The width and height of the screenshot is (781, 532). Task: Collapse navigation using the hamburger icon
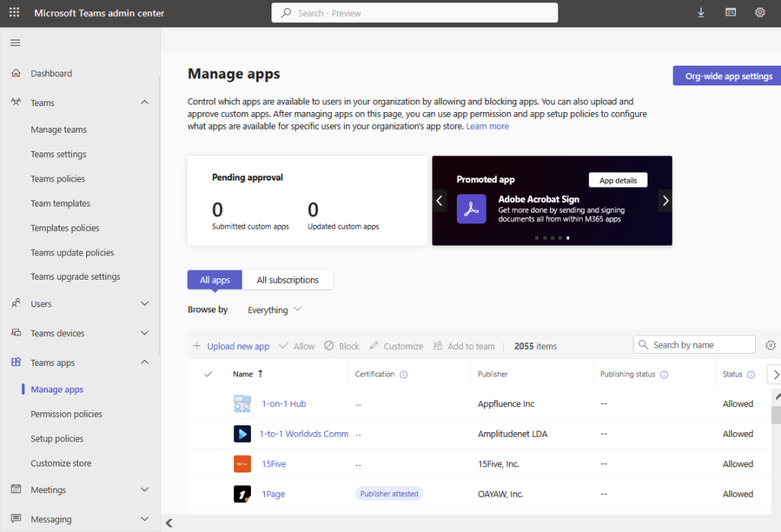point(14,43)
